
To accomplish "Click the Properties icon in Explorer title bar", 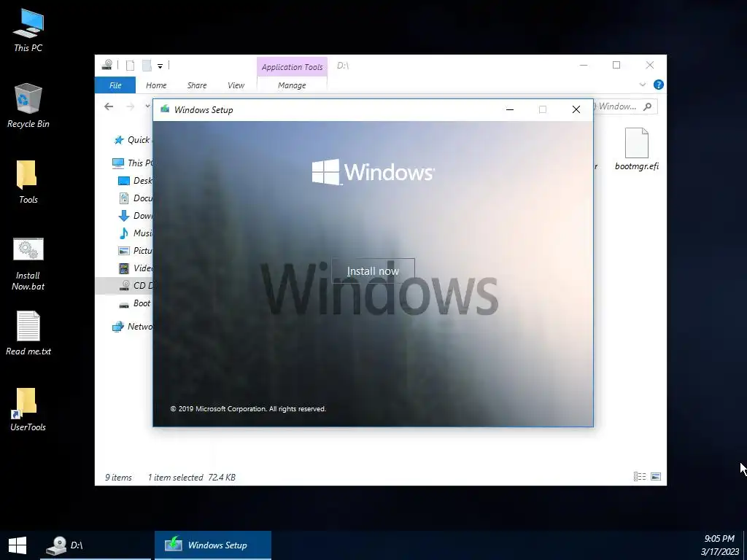I will tap(130, 66).
